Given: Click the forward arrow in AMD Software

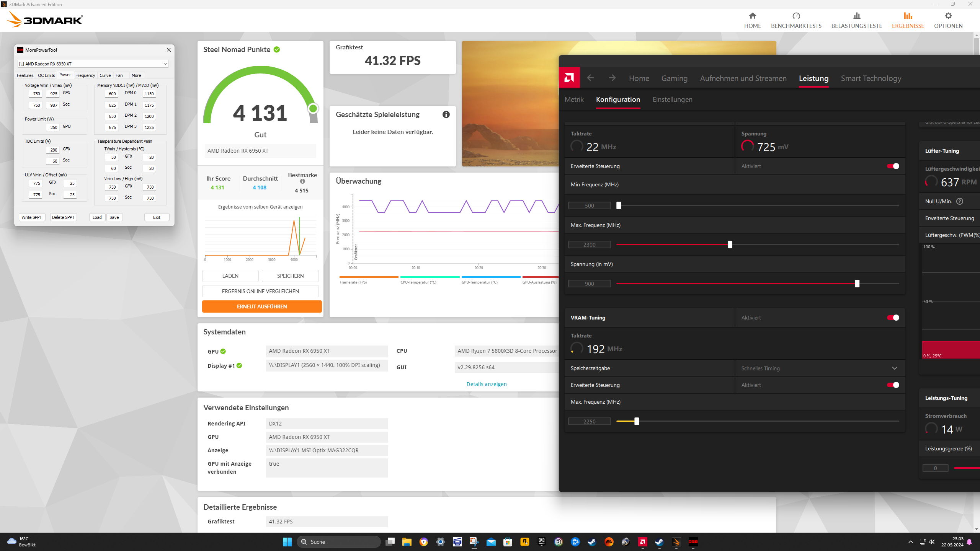Looking at the screenshot, I should 612,78.
